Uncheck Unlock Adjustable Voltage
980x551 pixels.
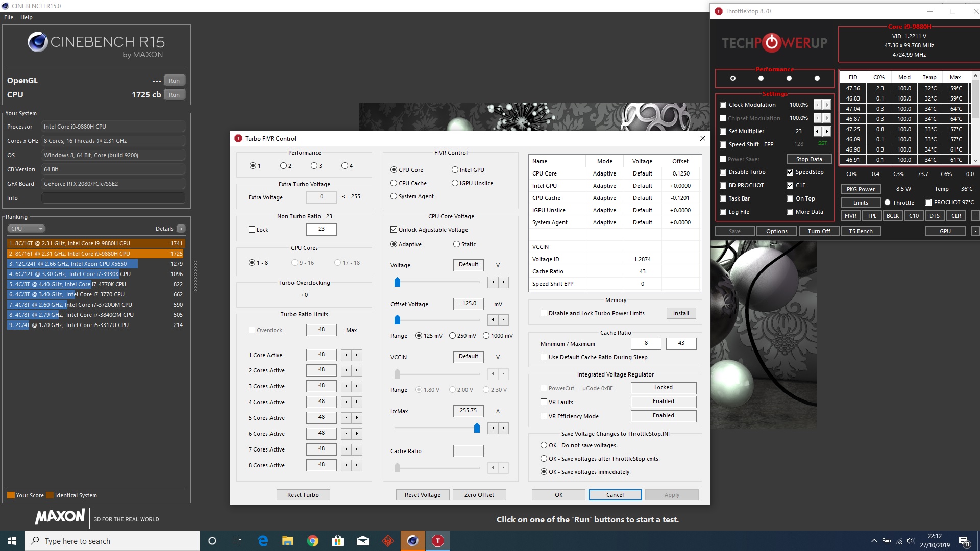click(x=394, y=230)
